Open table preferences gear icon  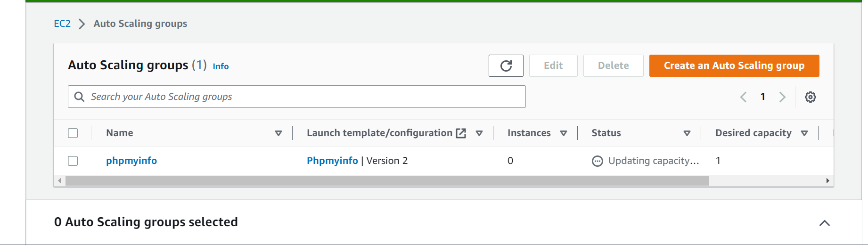pos(810,97)
